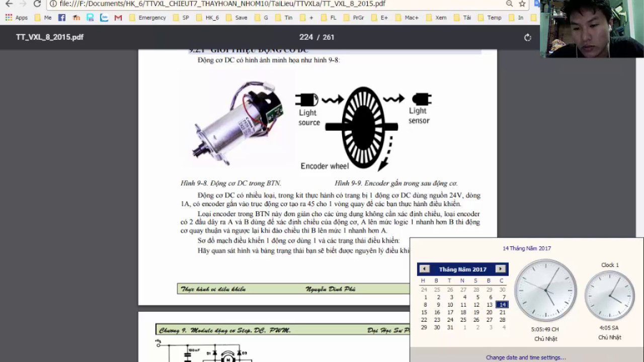
Task: Select date 14 in the calendar
Action: pos(502,305)
